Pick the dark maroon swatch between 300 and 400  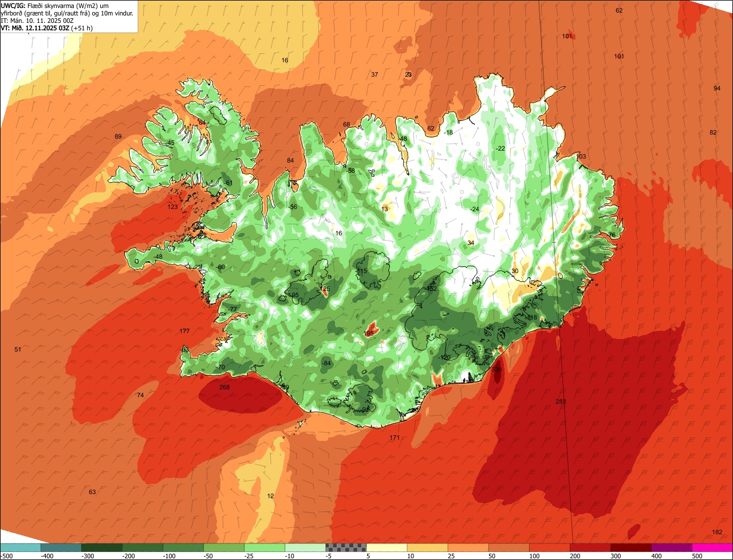point(631,547)
